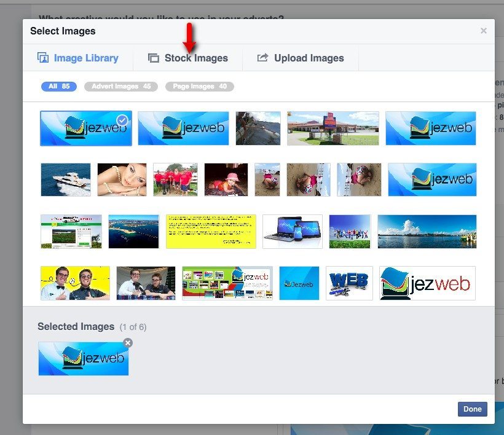Select the large jezweb logo thumbnail in the bottom row
The image size is (504, 435).
(432, 283)
